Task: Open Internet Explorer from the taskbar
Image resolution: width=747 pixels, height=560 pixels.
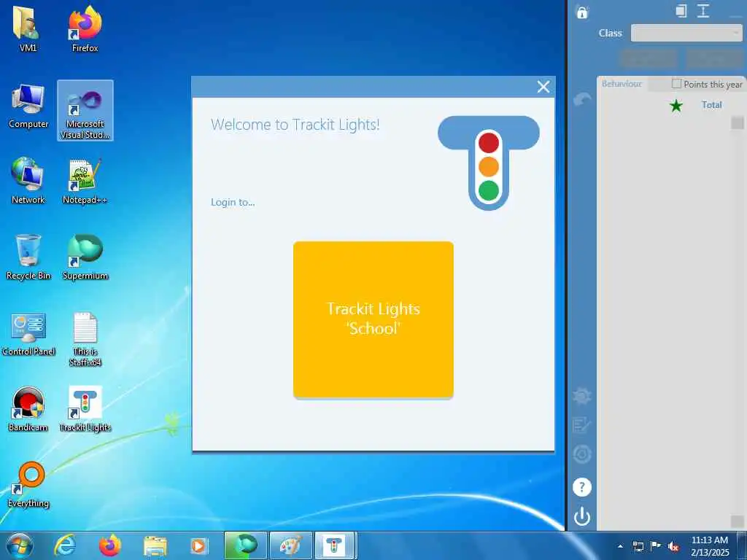Action: [x=64, y=545]
